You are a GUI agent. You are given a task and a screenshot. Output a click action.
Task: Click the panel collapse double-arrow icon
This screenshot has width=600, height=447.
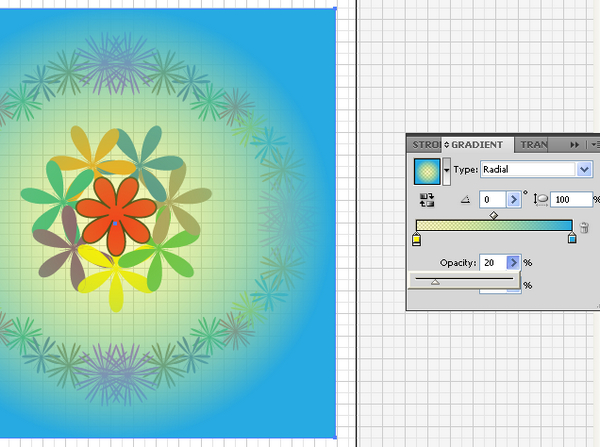[x=574, y=145]
